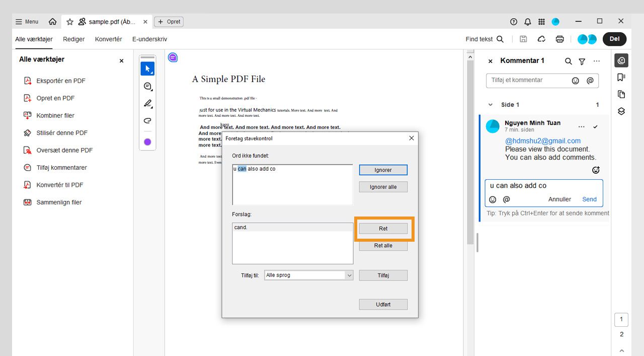Select Sammenlign filer tool

tap(53, 202)
